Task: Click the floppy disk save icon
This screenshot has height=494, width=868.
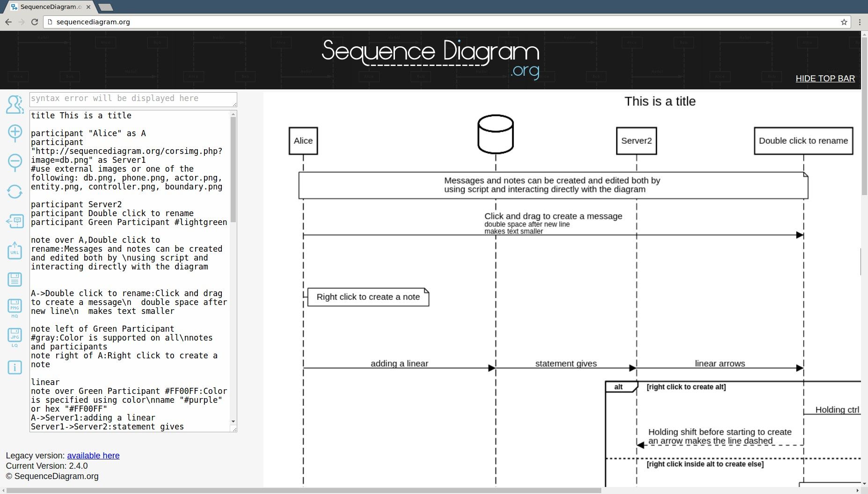Action: point(15,279)
